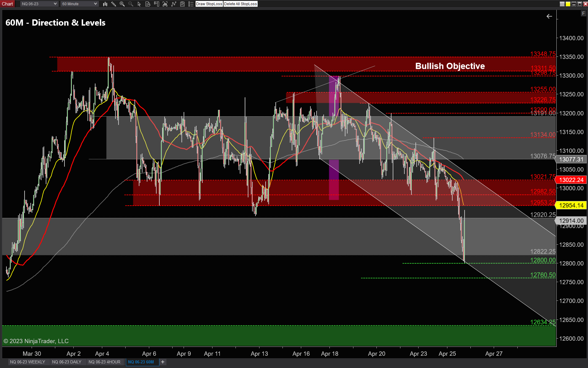Open the indicators icon
This screenshot has height=368, width=588.
coord(174,4)
